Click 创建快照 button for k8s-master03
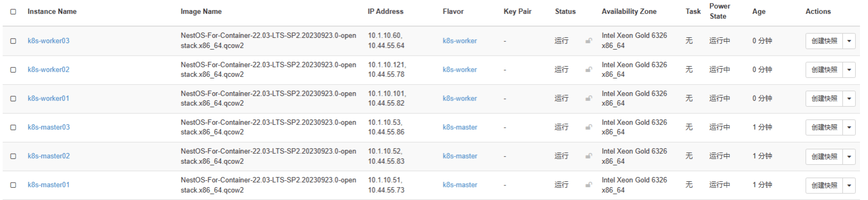This screenshot has width=868, height=200. pyautogui.click(x=824, y=127)
